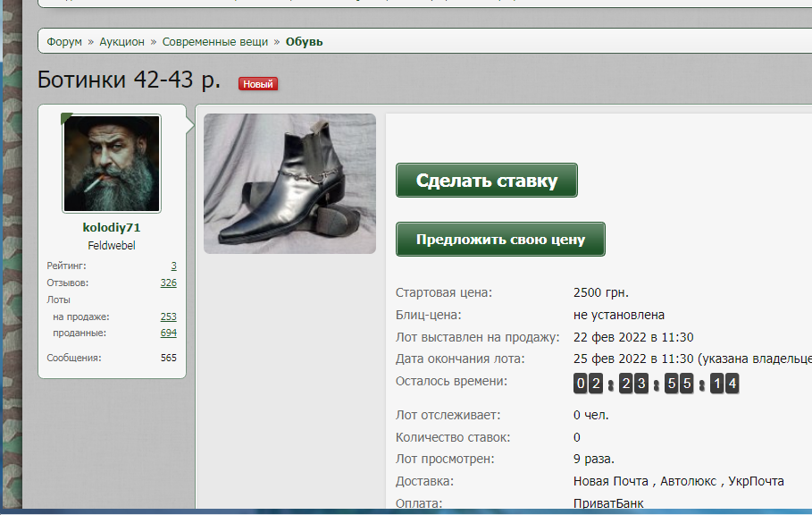Click the countdown timer digits

point(657,384)
